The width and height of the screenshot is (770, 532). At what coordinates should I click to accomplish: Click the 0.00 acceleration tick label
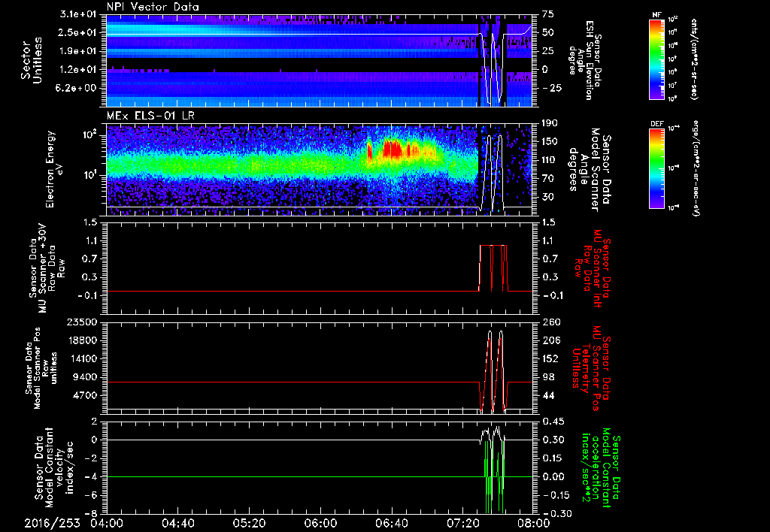[x=554, y=476]
